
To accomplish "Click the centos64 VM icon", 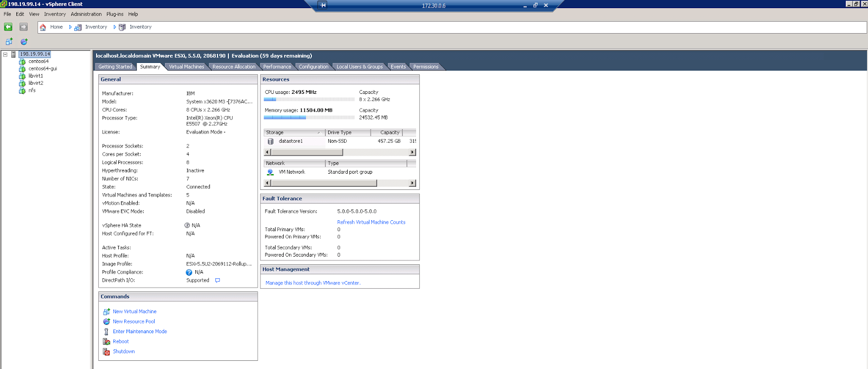I will coord(22,61).
